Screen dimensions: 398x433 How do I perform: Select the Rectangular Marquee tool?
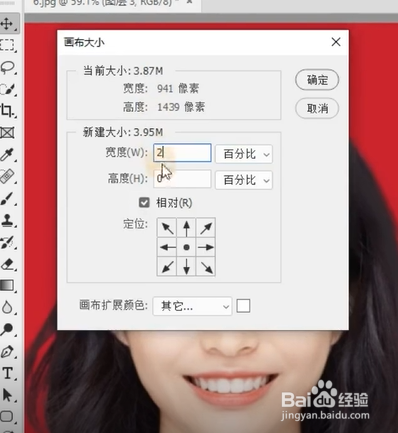click(x=7, y=45)
